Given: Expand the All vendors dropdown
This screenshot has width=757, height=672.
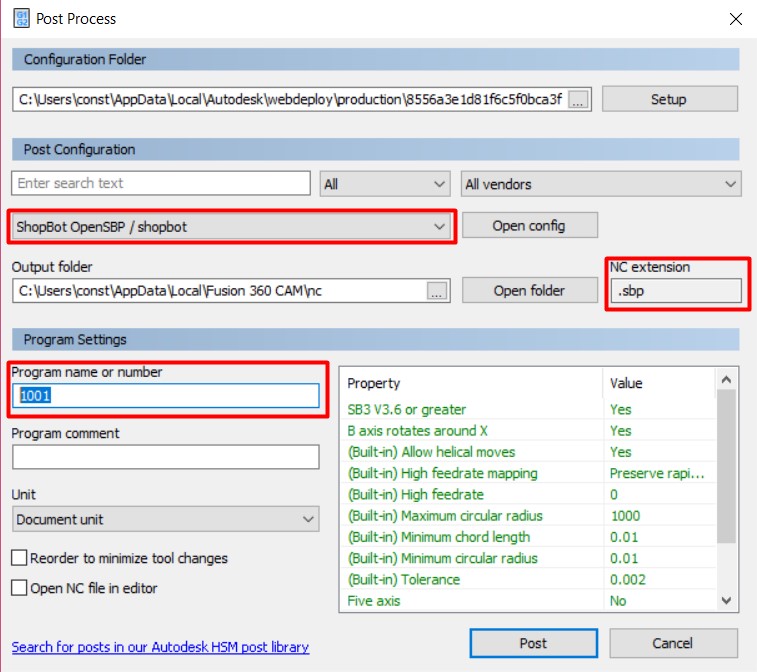Looking at the screenshot, I should 601,184.
